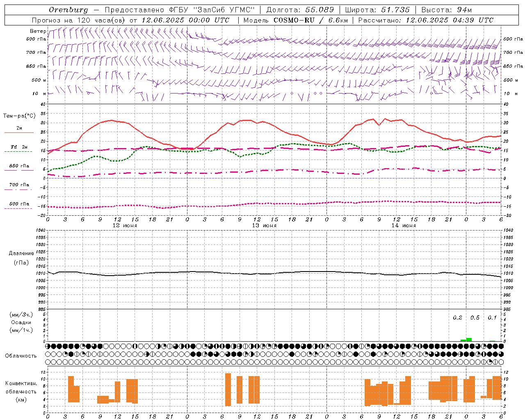Click 'Рассчитано: 12.06.2025 04:39 UTC' timestamp
Image resolution: width=525 pixels, height=420 pixels.
(x=426, y=20)
